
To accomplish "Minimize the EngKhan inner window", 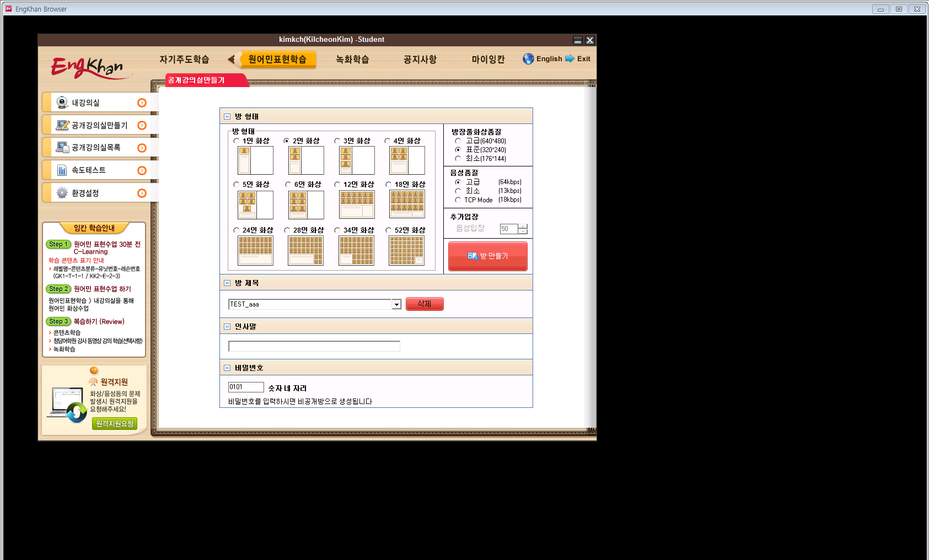I will coord(578,40).
